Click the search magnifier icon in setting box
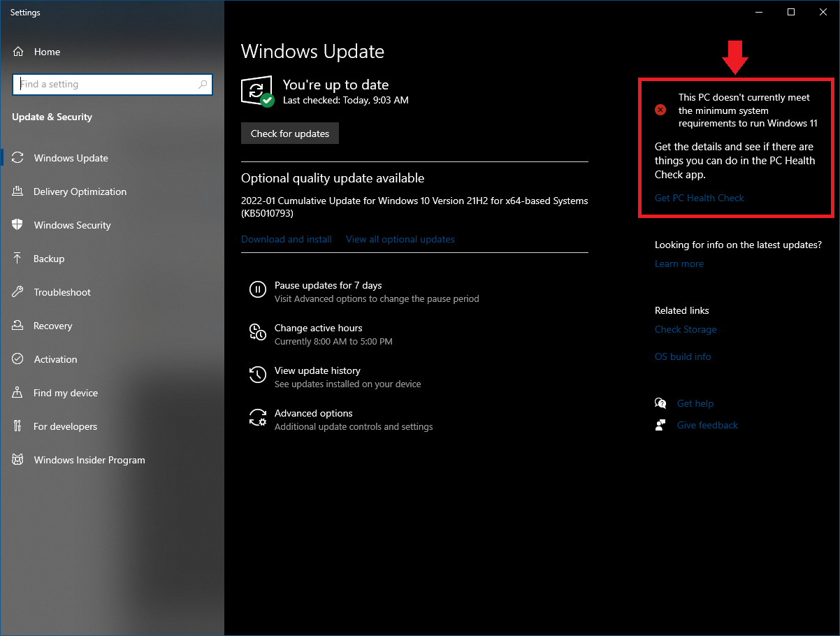The height and width of the screenshot is (636, 840). click(x=203, y=85)
